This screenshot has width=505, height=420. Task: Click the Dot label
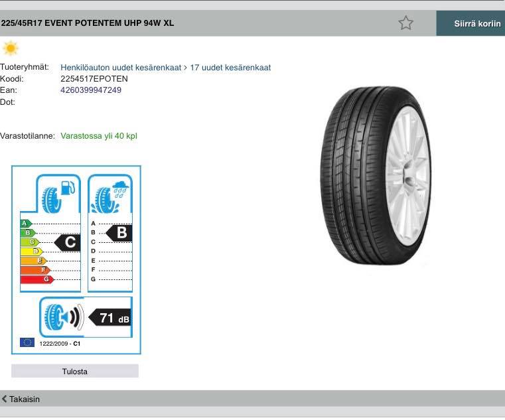click(7, 102)
